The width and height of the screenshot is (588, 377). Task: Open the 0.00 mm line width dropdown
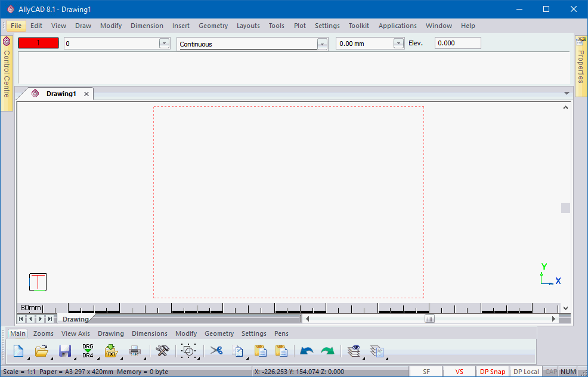(x=398, y=44)
